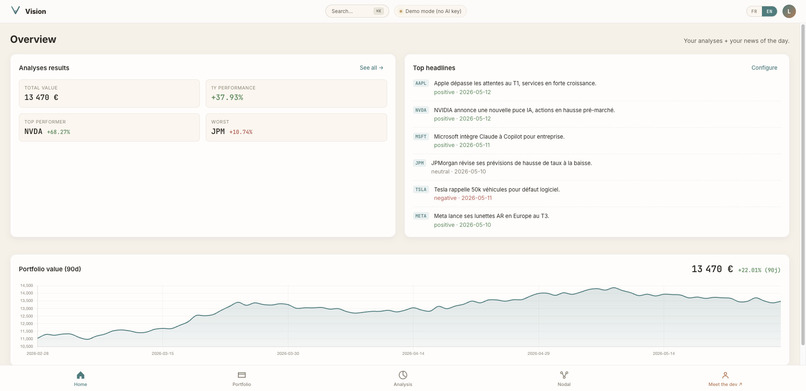Open the Meta lance ses lunettes headline

coord(491,216)
